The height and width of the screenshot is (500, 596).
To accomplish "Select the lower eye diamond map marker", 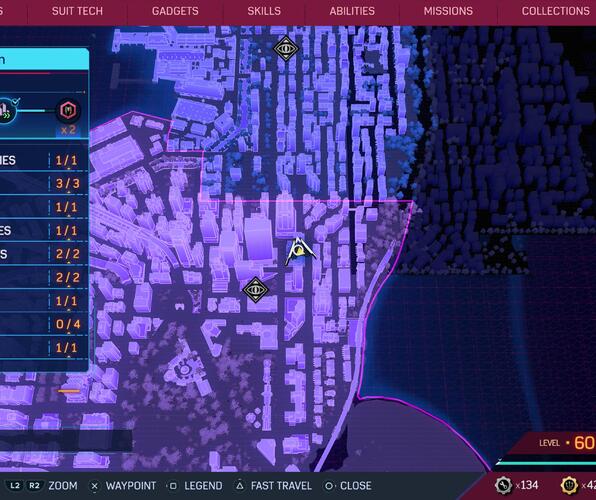I will coord(255,290).
